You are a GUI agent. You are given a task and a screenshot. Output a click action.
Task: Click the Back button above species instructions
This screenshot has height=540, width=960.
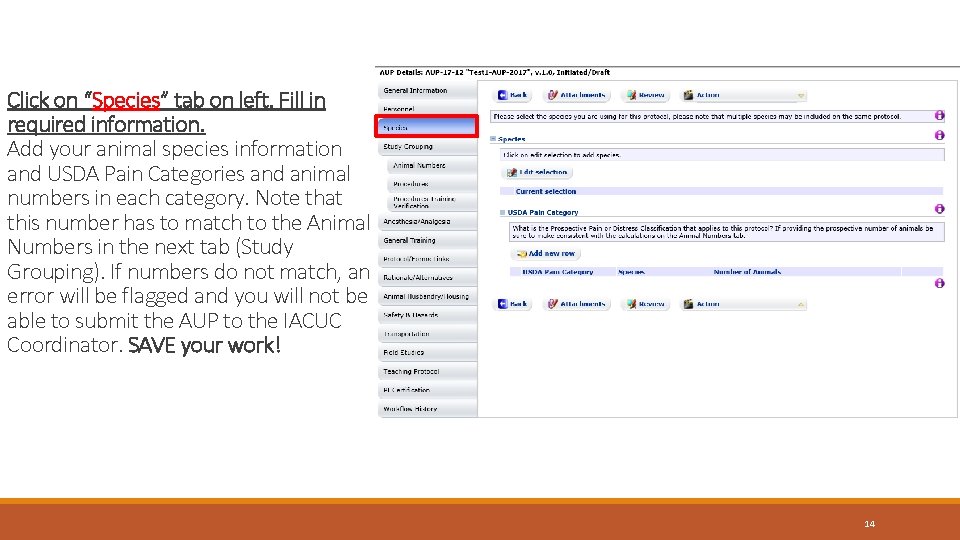tap(512, 95)
